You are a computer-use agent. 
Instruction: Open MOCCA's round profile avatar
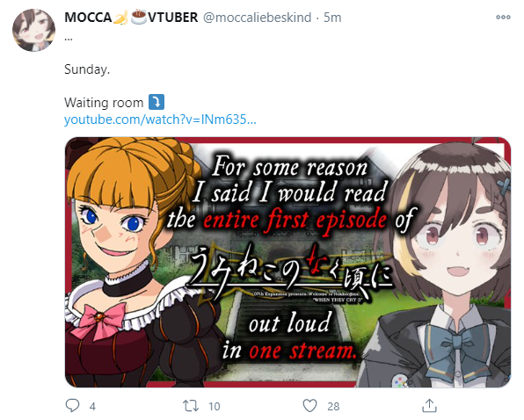point(33,31)
